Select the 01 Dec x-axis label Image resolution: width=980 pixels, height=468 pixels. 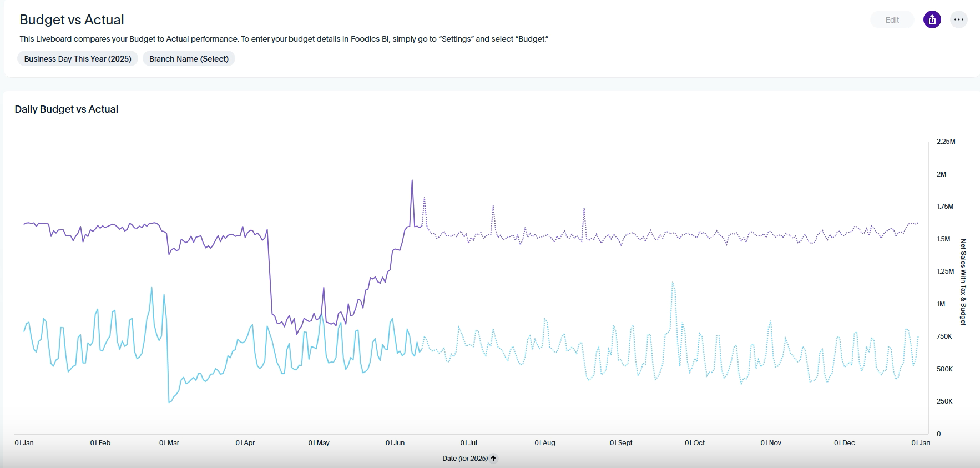pyautogui.click(x=844, y=443)
